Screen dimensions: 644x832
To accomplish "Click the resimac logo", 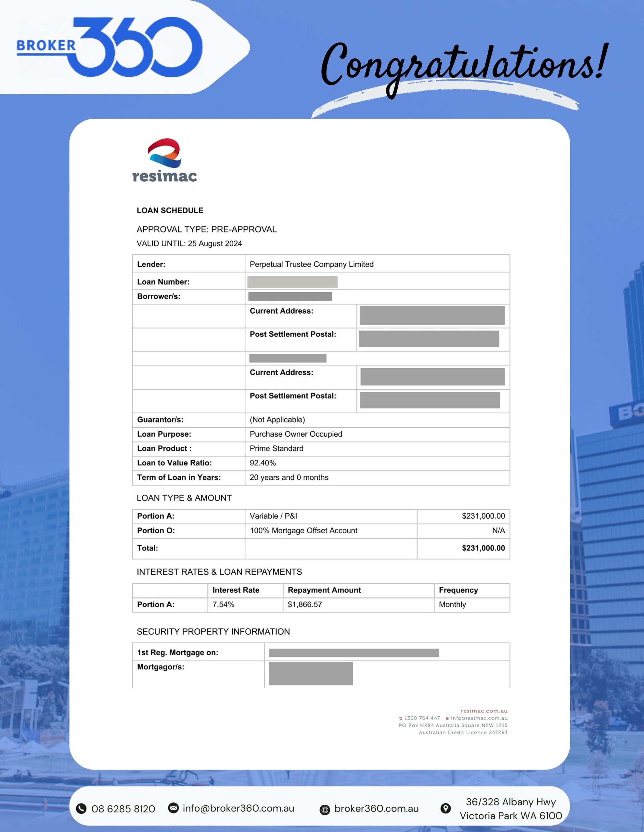I will pyautogui.click(x=164, y=160).
